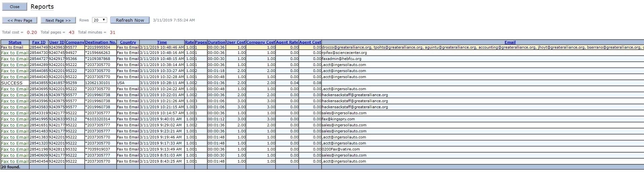The image size is (644, 176).
Task: Sort by Company Cost column header
Action: [x=261, y=42]
